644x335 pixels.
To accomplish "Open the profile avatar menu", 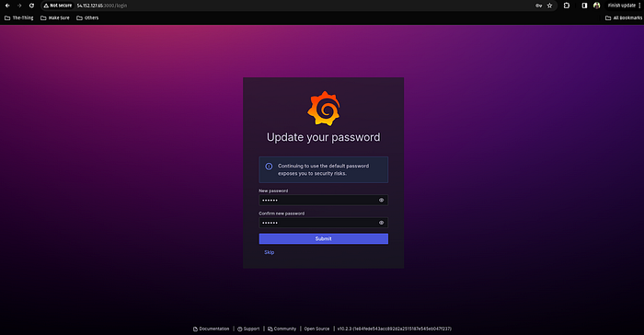I will pos(597,6).
